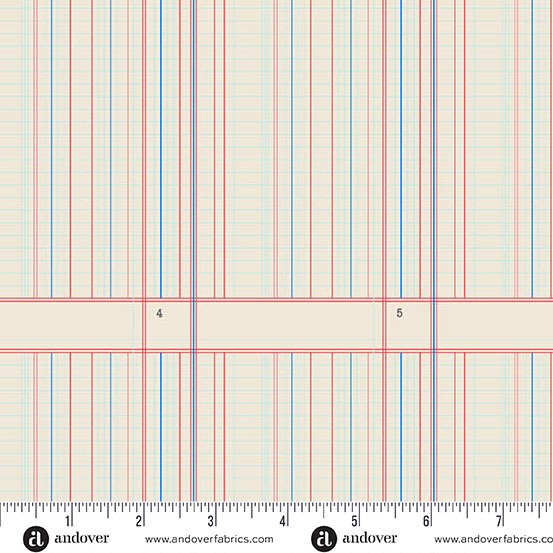Select the right 'andover' wordmark text
This screenshot has width=553, height=553.
coord(370,539)
